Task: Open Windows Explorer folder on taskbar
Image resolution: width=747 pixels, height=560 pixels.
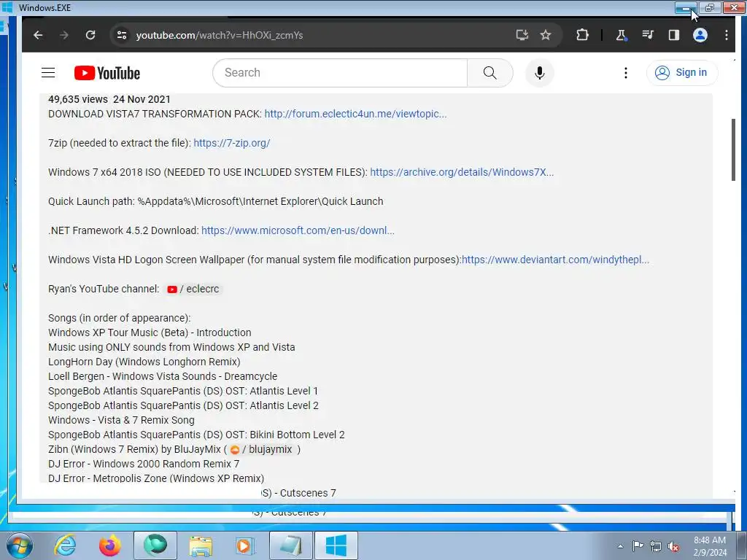Action: pyautogui.click(x=201, y=545)
